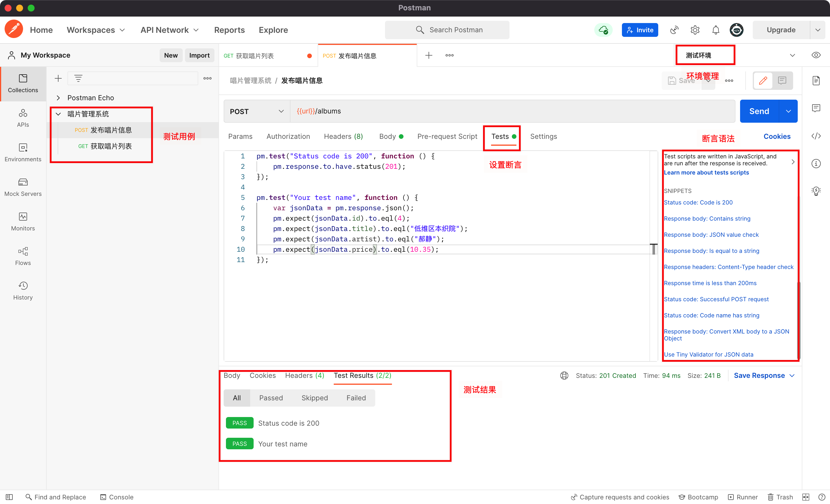
Task: Open the POST method dropdown
Action: (257, 111)
